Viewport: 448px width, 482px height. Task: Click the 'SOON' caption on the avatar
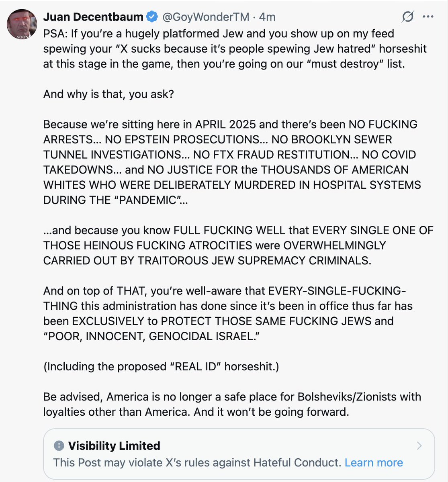(x=23, y=37)
